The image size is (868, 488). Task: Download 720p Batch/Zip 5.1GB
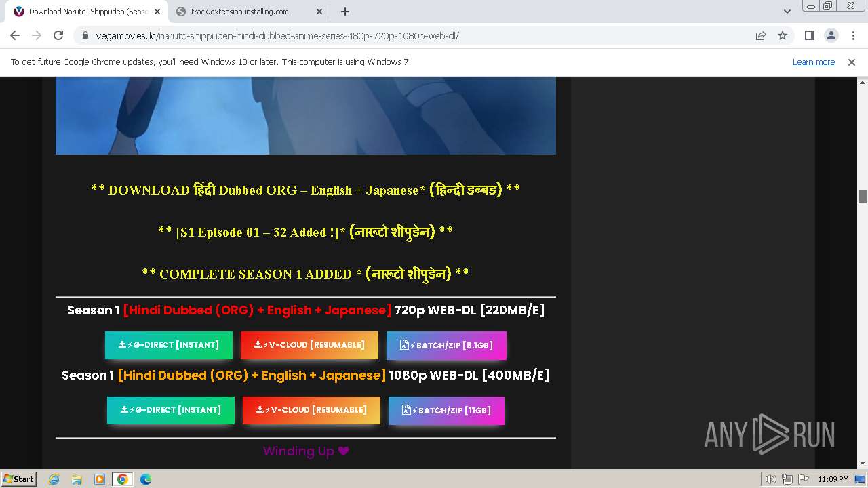(446, 345)
